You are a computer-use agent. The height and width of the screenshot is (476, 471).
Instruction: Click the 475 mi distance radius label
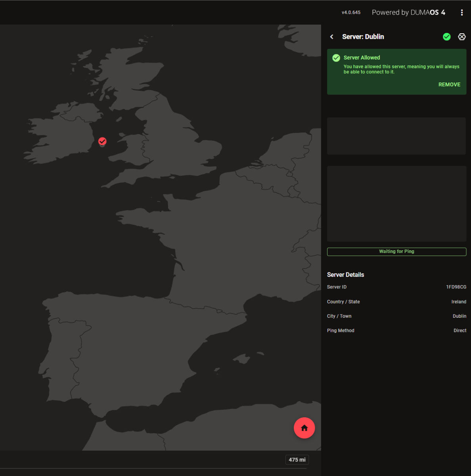point(297,460)
